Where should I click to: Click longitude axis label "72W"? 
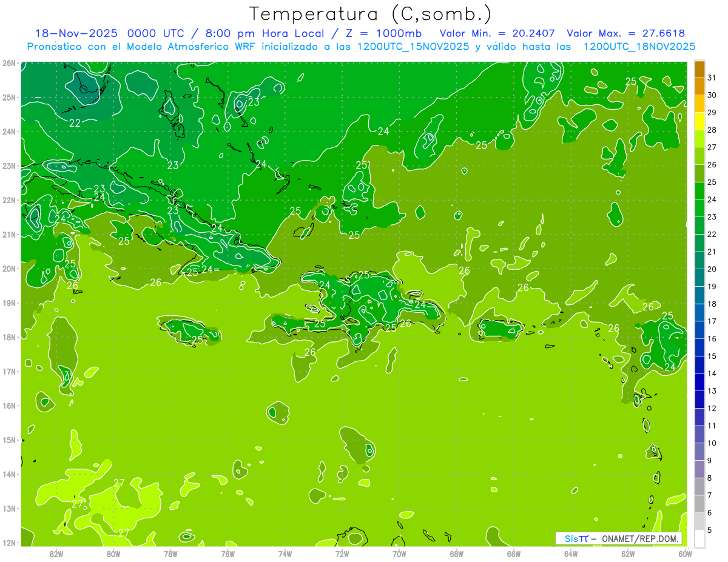342,554
